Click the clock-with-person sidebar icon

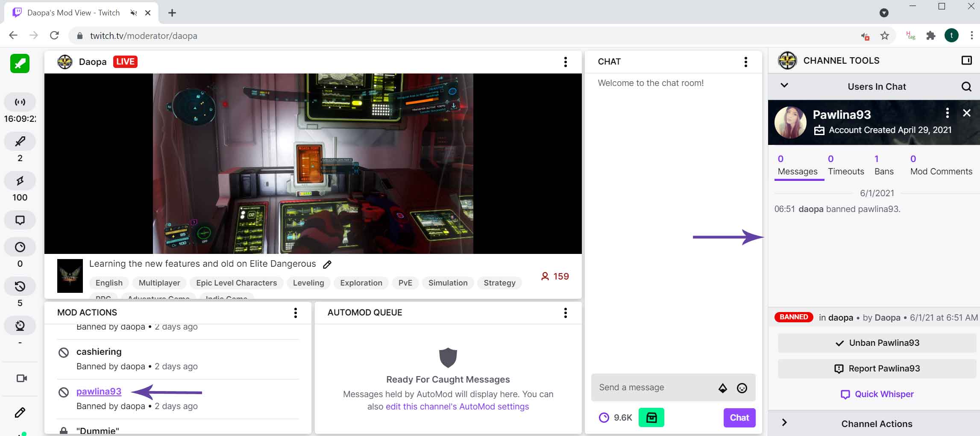coord(20,325)
